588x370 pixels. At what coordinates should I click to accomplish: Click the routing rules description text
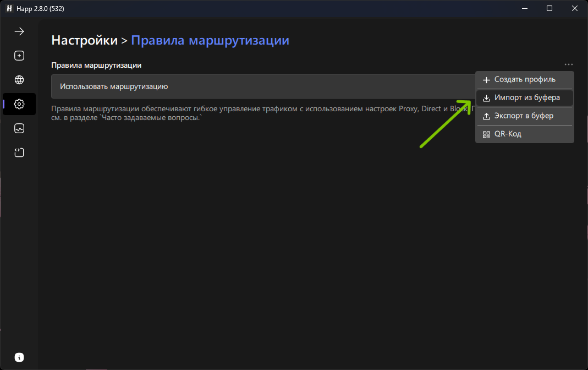pos(248,113)
